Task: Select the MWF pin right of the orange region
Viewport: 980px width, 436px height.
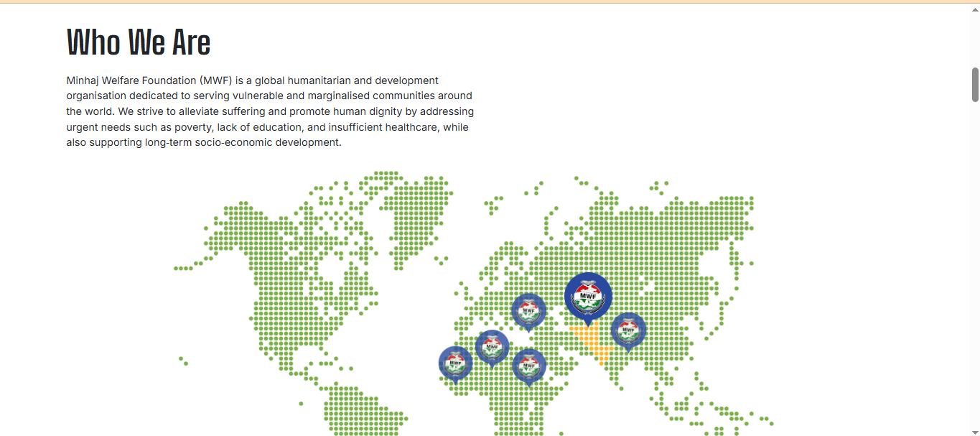Action: (x=628, y=330)
